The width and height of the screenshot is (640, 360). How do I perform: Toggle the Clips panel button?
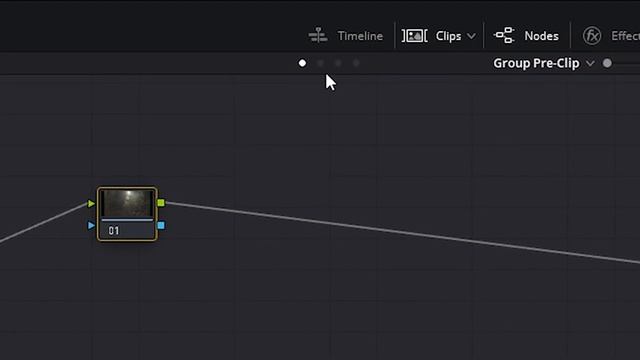439,36
